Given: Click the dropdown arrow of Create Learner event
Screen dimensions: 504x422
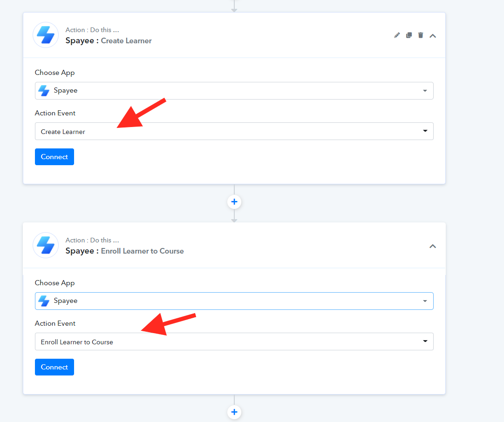Looking at the screenshot, I should (425, 131).
